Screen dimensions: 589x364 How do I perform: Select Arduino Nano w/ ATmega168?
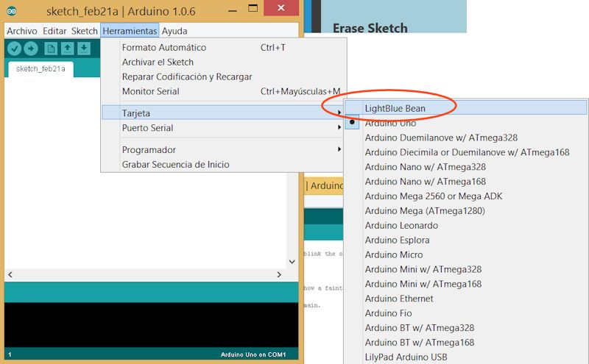click(466, 182)
